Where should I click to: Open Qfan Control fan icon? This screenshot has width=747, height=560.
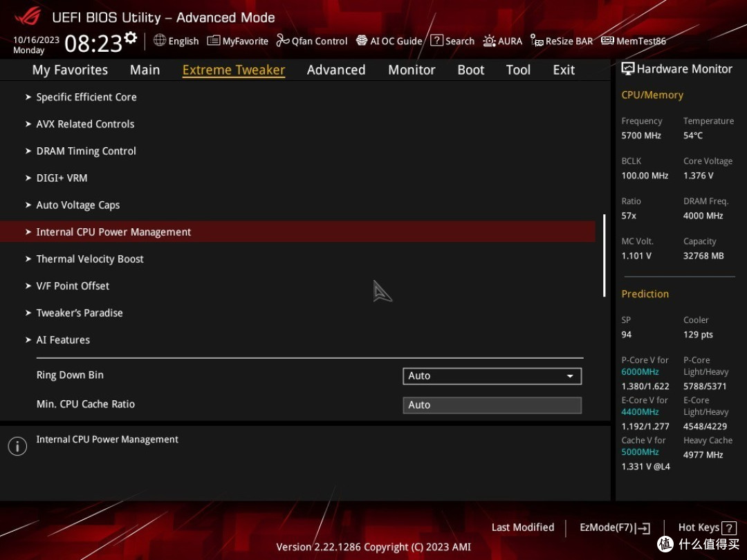(x=283, y=41)
